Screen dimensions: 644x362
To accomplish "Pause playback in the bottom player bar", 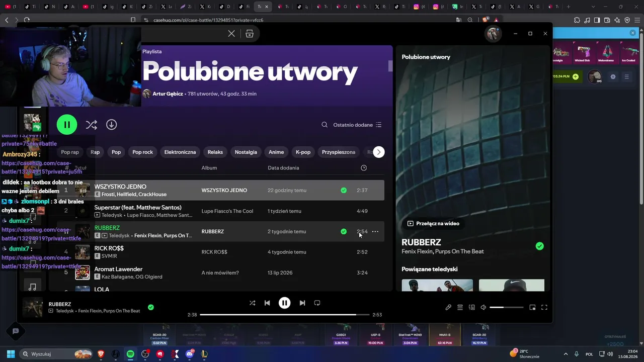I will pos(285,303).
